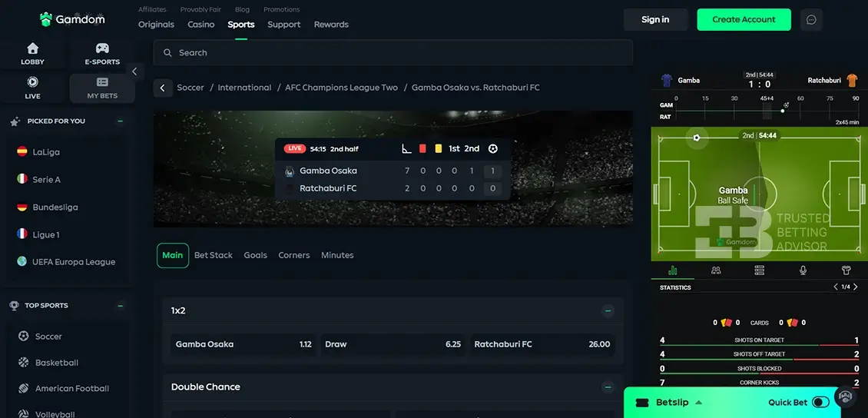Viewport: 868px width, 418px height.
Task: Select Ligue 1 with the France flag
Action: click(x=38, y=235)
